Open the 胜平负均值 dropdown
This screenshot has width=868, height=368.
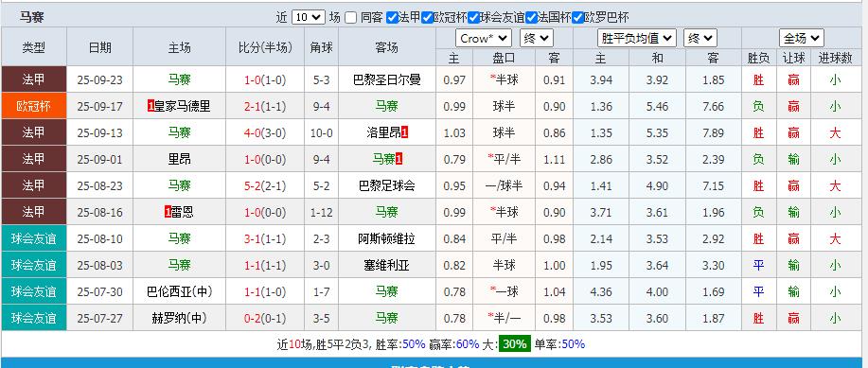[x=637, y=38]
